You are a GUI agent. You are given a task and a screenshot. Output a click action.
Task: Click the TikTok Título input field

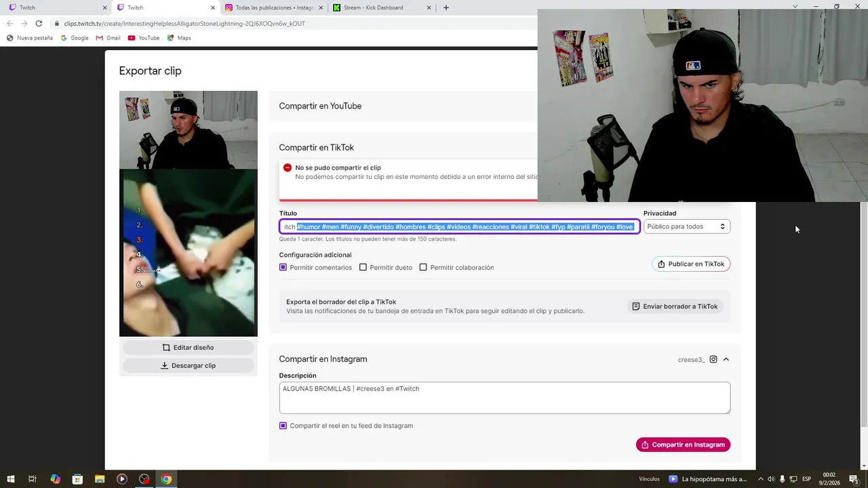(459, 226)
